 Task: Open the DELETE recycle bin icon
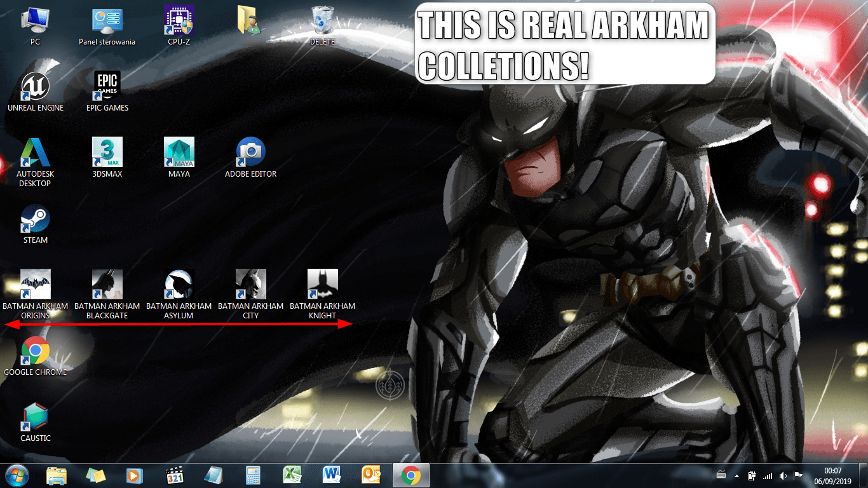(322, 26)
